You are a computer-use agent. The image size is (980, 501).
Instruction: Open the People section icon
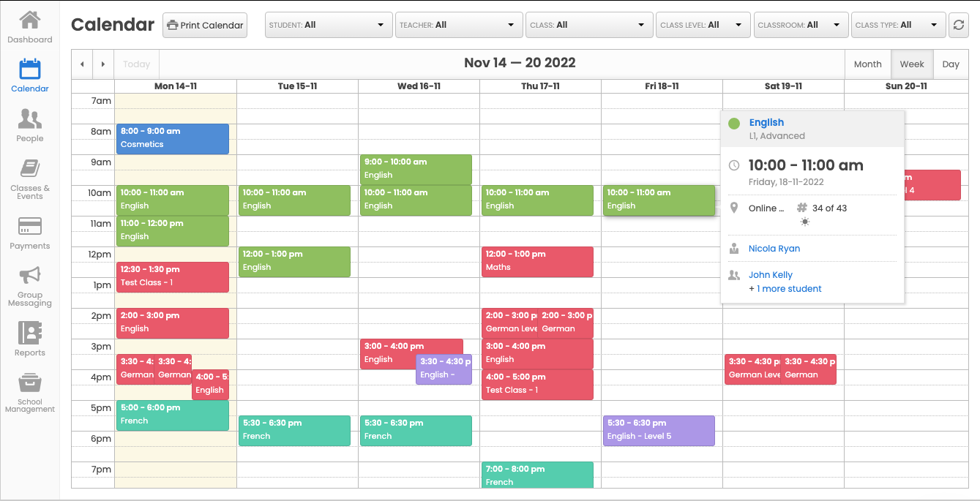(x=30, y=119)
